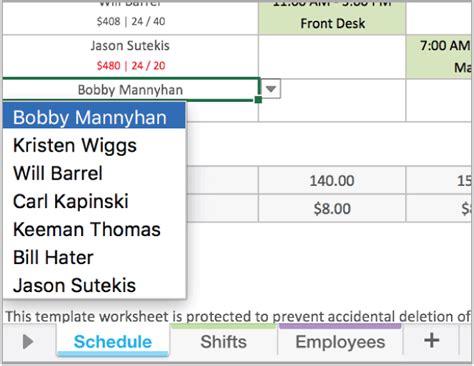Click the sheet tab scroll arrow
The image size is (474, 366).
coord(28,342)
